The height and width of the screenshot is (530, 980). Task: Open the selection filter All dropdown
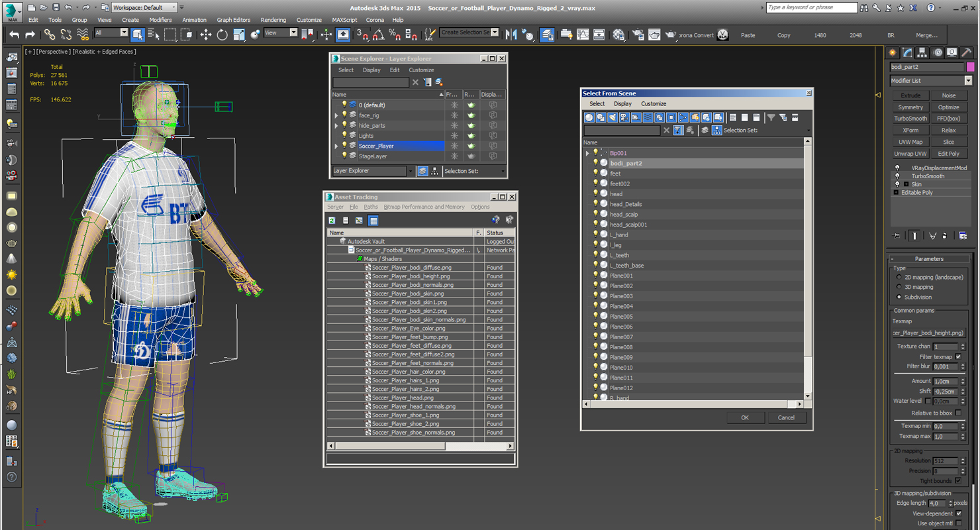(x=111, y=32)
